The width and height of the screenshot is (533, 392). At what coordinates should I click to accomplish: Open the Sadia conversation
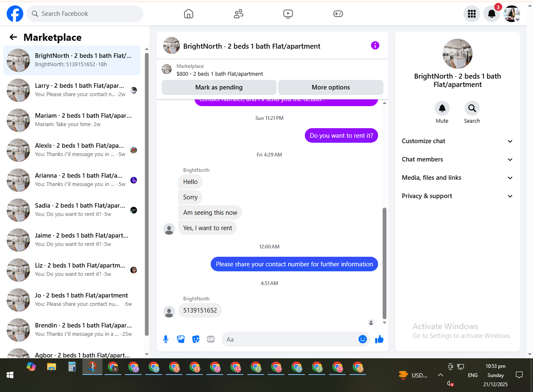tap(72, 210)
